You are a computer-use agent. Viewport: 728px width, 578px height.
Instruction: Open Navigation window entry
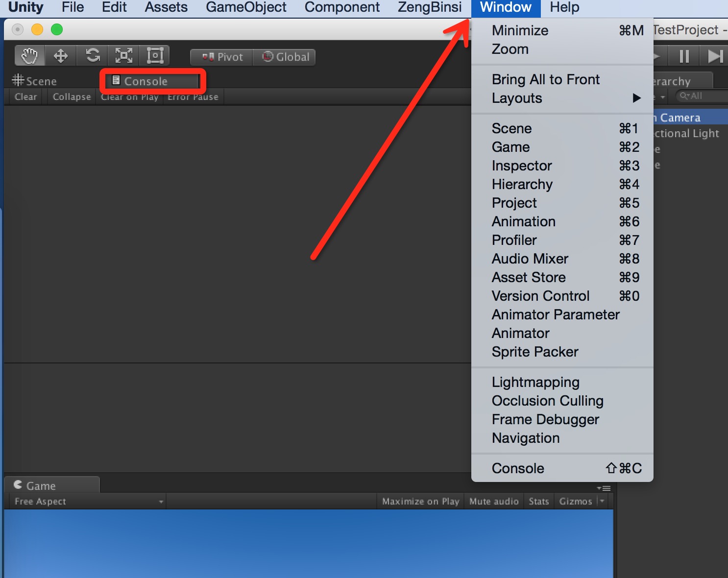[x=562, y=438]
